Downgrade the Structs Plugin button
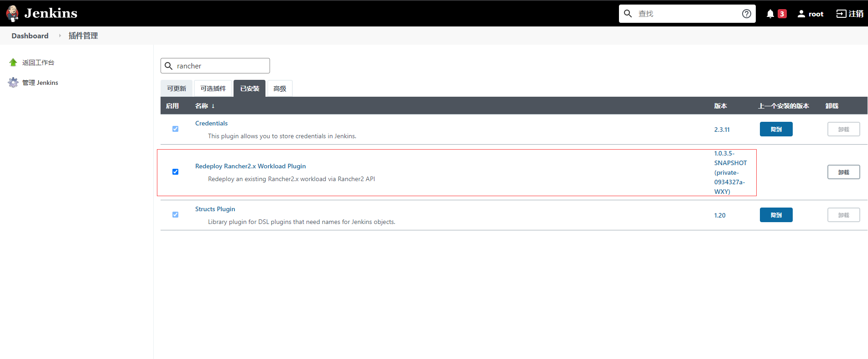Viewport: 868px width, 359px height. pyautogui.click(x=776, y=215)
